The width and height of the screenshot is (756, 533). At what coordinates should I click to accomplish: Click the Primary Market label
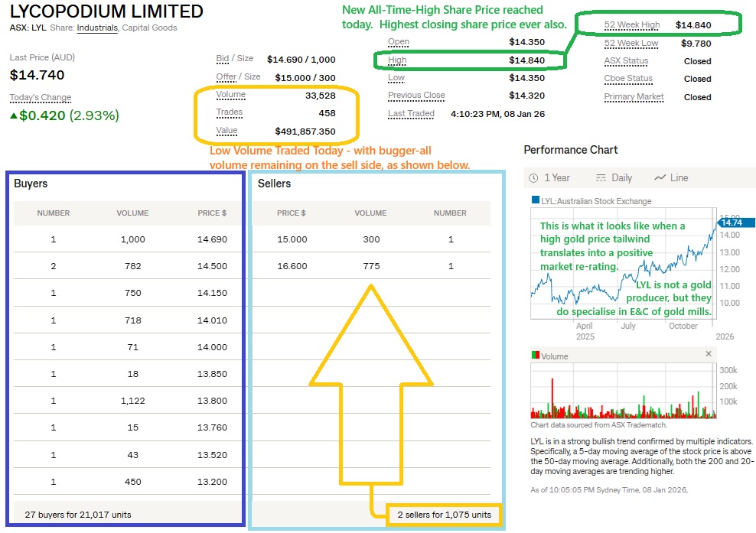tap(634, 96)
